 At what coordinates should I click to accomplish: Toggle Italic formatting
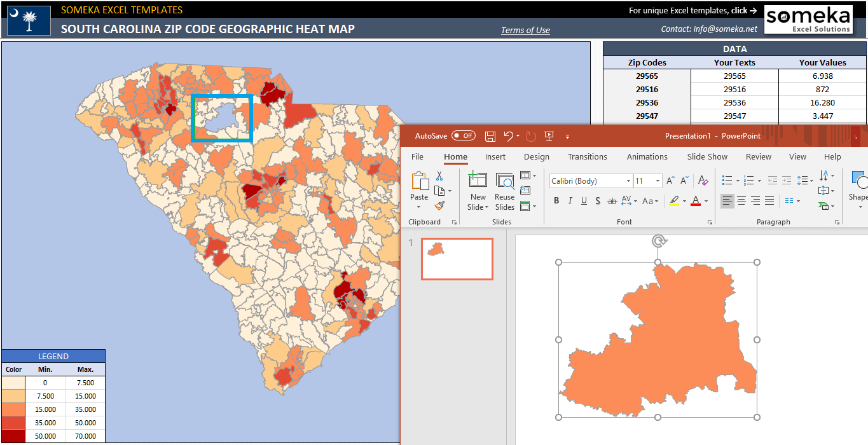(x=570, y=200)
